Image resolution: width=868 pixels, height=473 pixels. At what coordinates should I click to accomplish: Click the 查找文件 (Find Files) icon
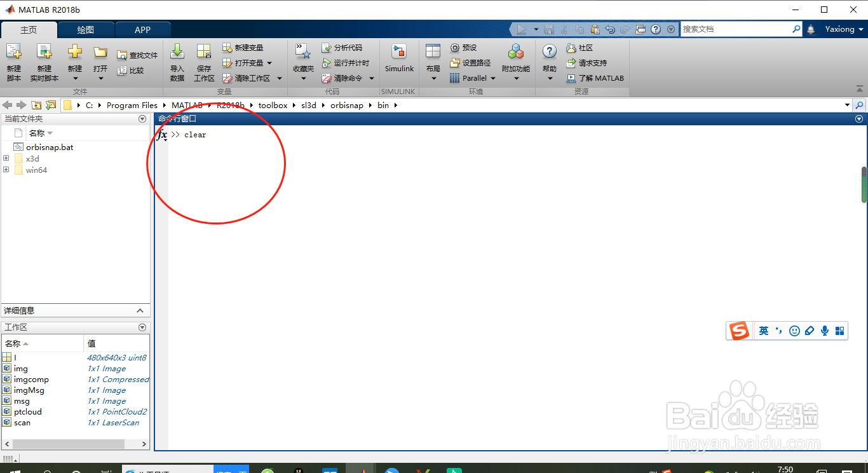click(x=122, y=55)
